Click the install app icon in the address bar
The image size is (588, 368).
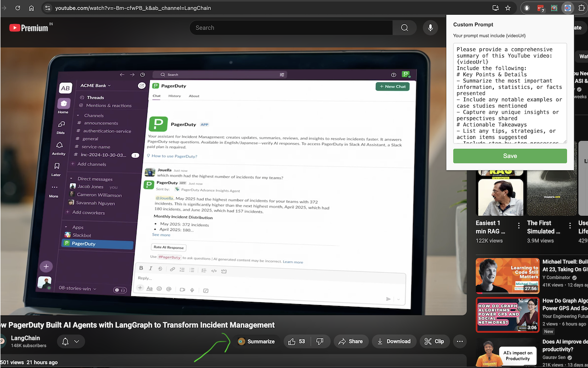point(496,8)
